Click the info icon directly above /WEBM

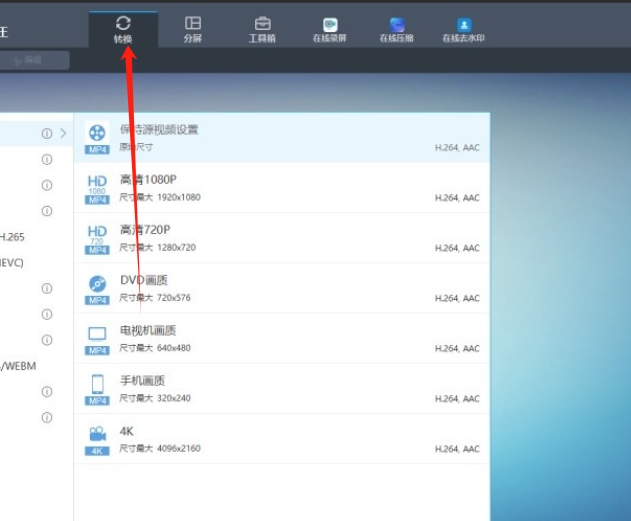[47, 340]
